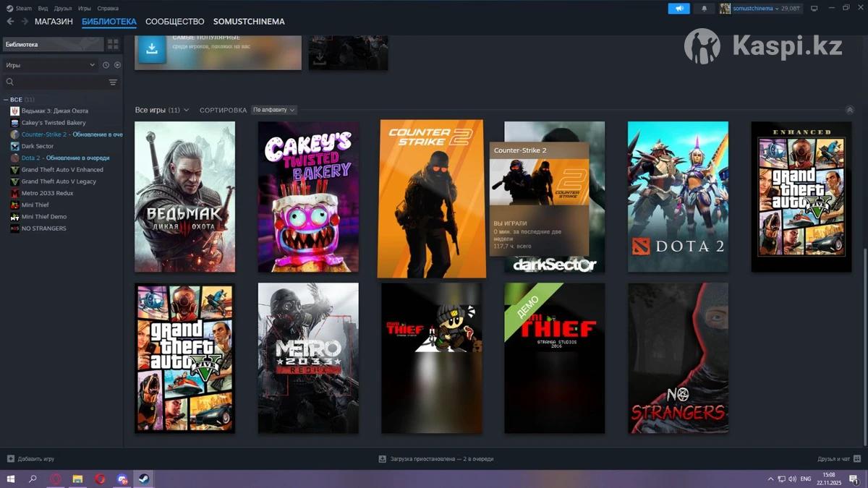Open the notifications bell
Image resolution: width=868 pixels, height=488 pixels.
click(x=704, y=9)
